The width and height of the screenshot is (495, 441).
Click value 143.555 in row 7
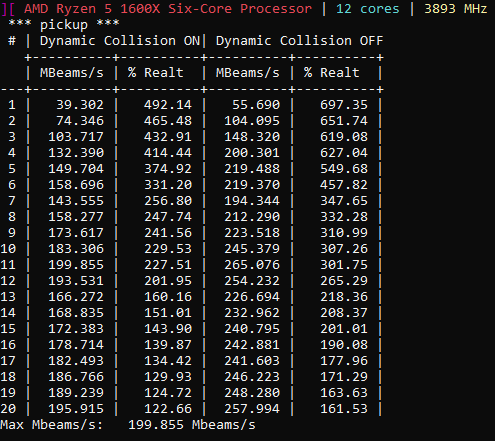[76, 201]
